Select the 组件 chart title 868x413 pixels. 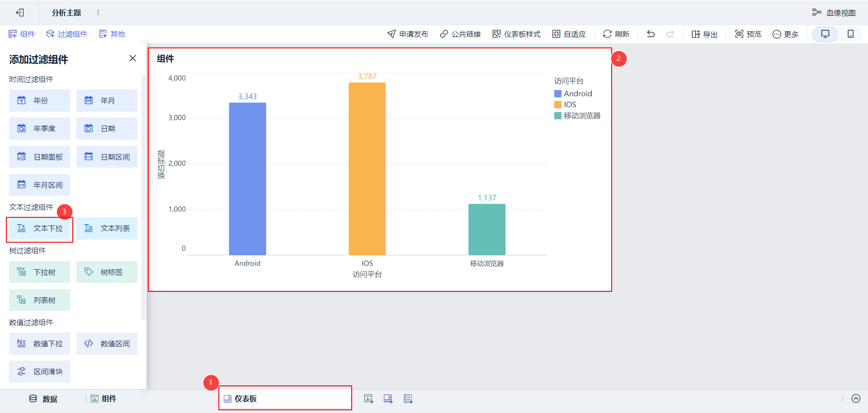coord(165,59)
